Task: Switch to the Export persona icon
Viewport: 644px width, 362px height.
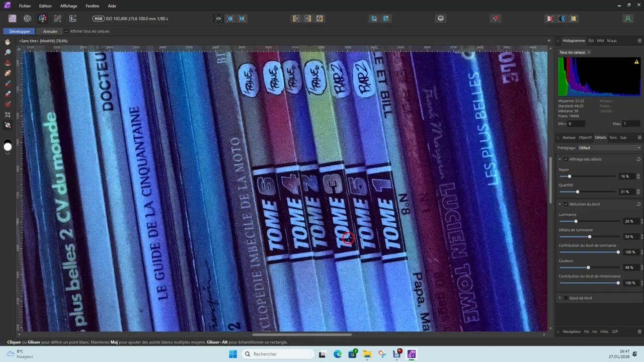Action: [73, 19]
